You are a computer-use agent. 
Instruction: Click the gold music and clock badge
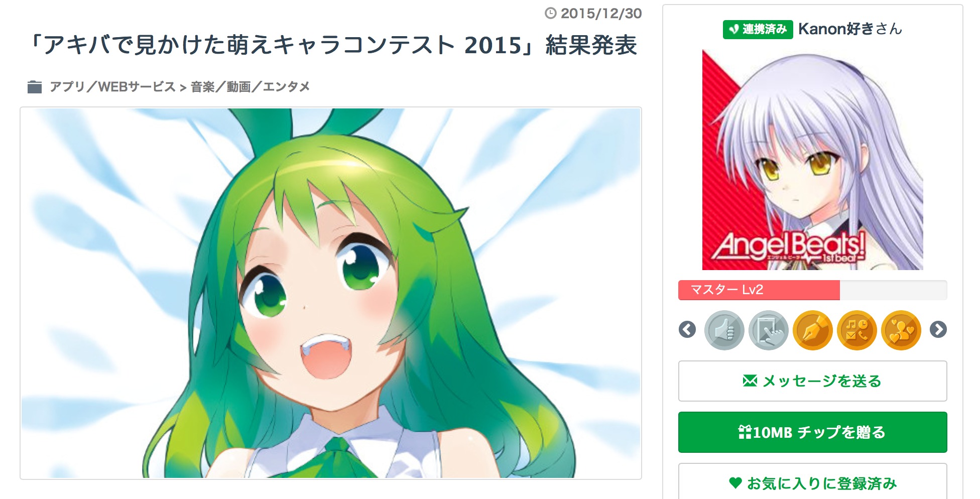click(856, 330)
